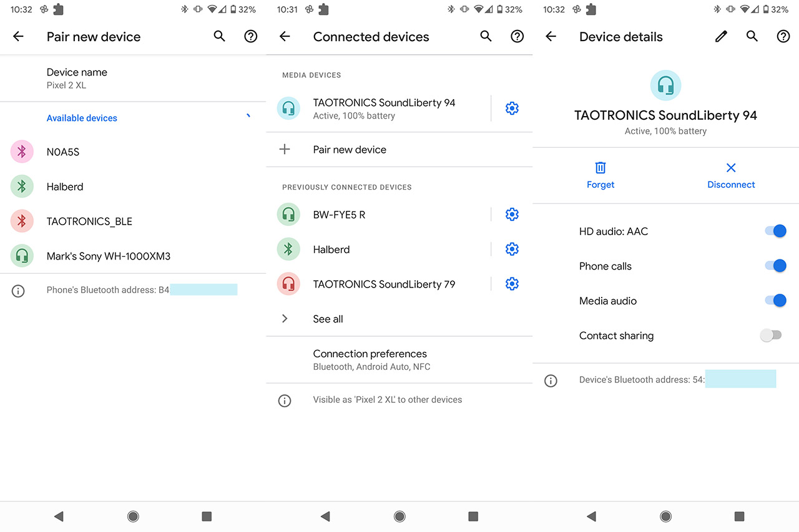The height and width of the screenshot is (532, 799).
Task: Open search on Pair new device screen
Action: pyautogui.click(x=219, y=36)
